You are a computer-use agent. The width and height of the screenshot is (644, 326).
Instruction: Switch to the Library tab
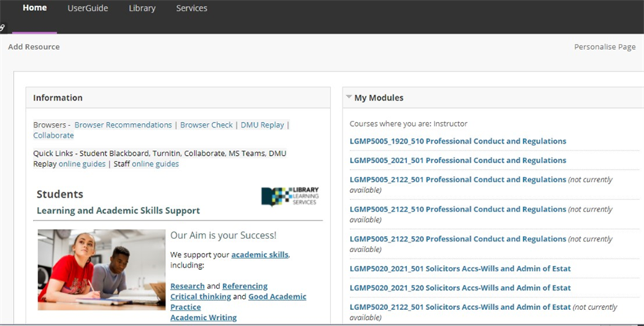tap(142, 8)
